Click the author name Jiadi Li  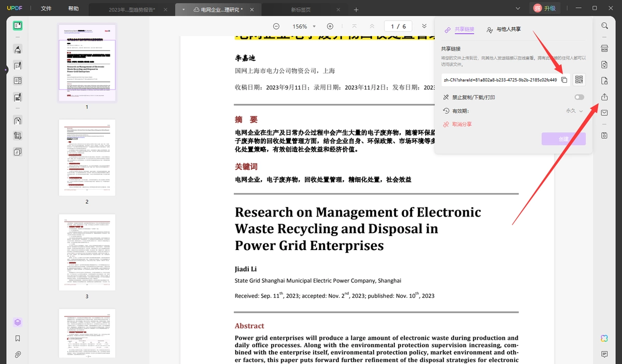[x=246, y=269]
